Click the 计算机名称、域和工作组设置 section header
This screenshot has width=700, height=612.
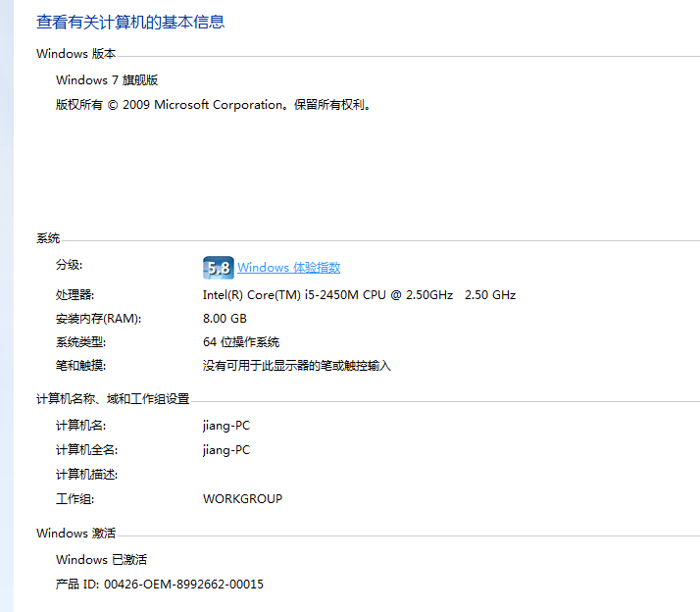pyautogui.click(x=113, y=399)
